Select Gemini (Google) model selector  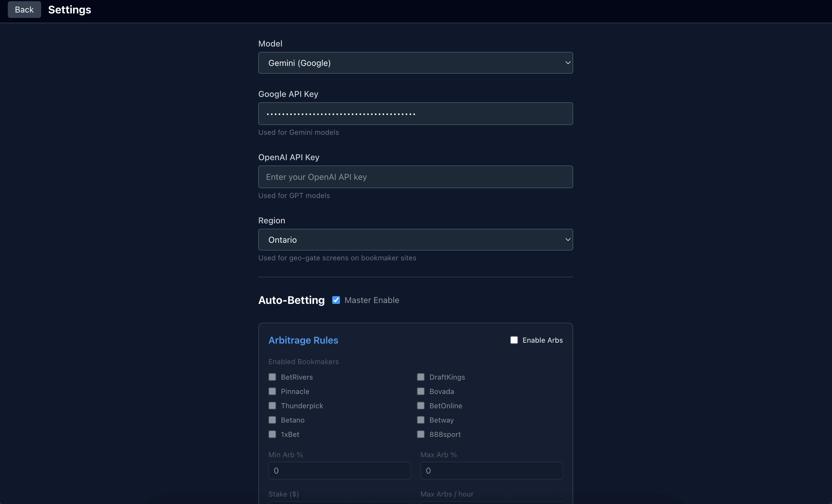click(415, 63)
